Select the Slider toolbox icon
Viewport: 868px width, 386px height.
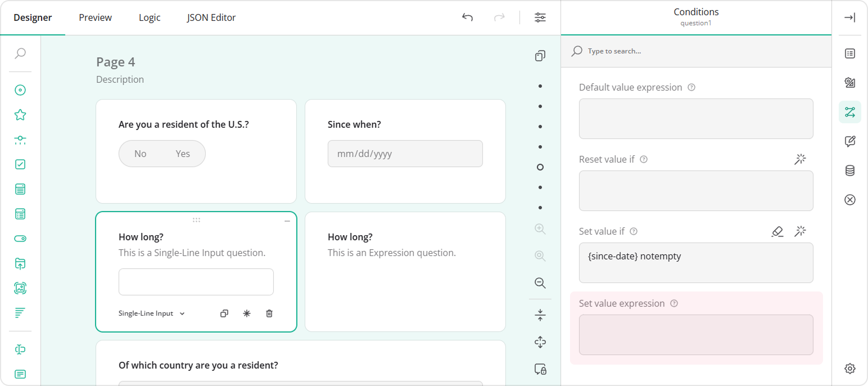tap(20, 140)
